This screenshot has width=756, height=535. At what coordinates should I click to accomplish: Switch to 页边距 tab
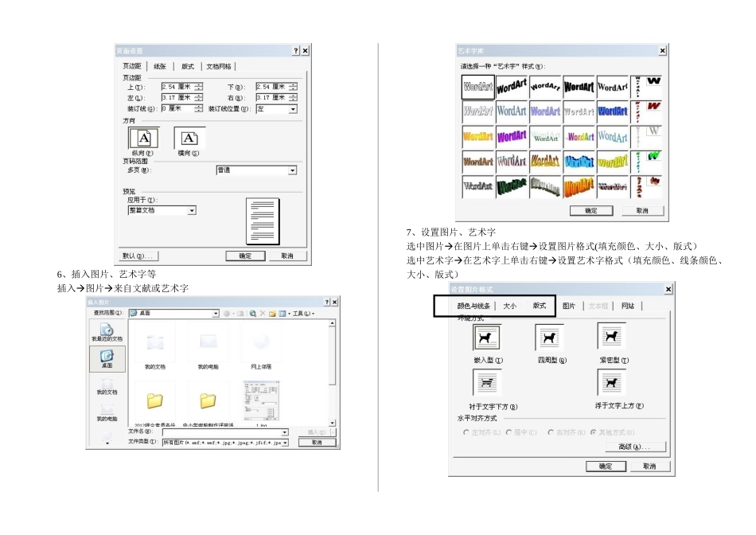click(x=131, y=66)
